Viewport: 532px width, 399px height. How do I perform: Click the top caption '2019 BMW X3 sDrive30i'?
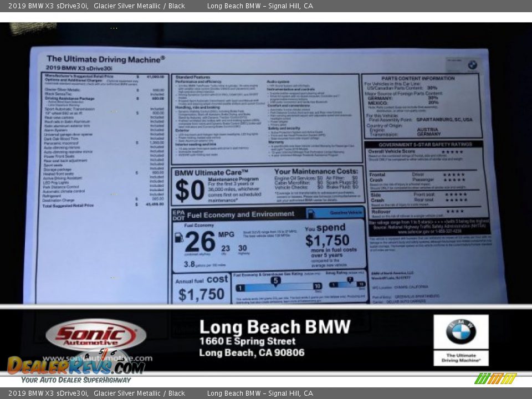(x=48, y=6)
